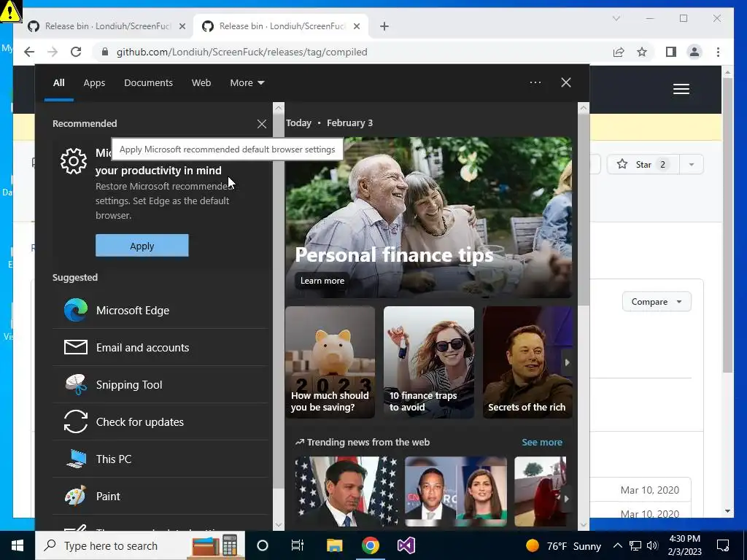Open Chrome three-dot menu
The height and width of the screenshot is (560, 747).
(x=718, y=52)
